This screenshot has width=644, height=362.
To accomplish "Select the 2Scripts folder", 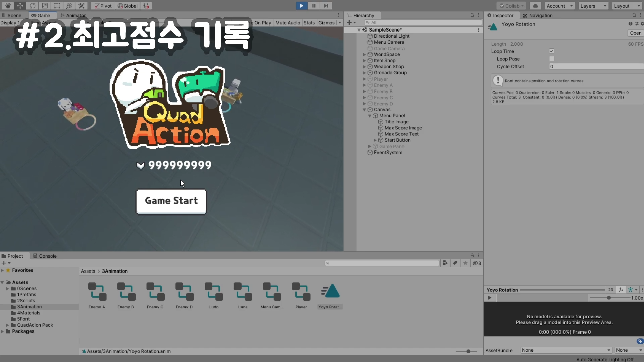I will coord(26,301).
